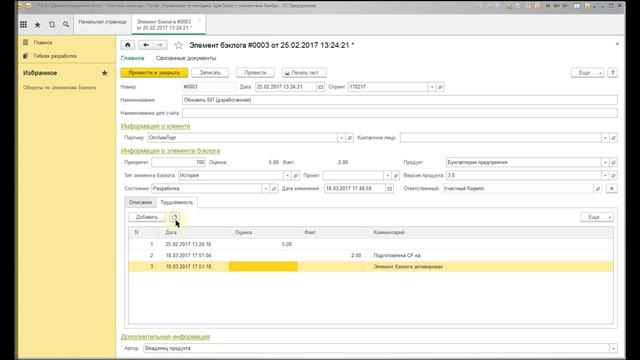This screenshot has width=640, height=360.
Task: Open calendar picker for Дата field
Action: click(320, 87)
